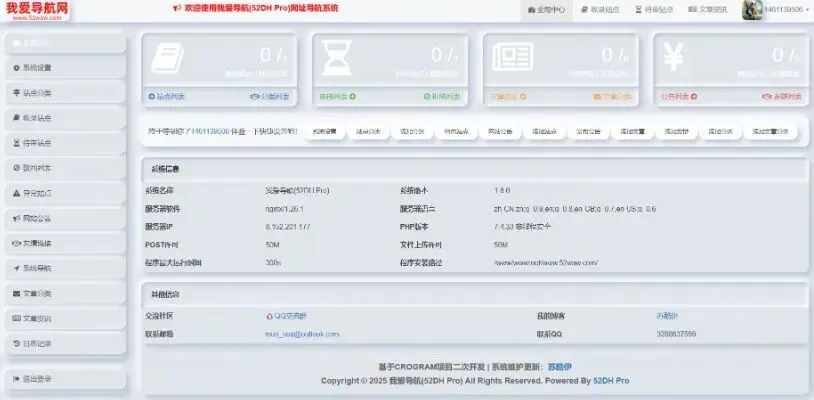This screenshot has width=814, height=400.
Task: Select the highlighted first sidebar item
Action: click(65, 43)
